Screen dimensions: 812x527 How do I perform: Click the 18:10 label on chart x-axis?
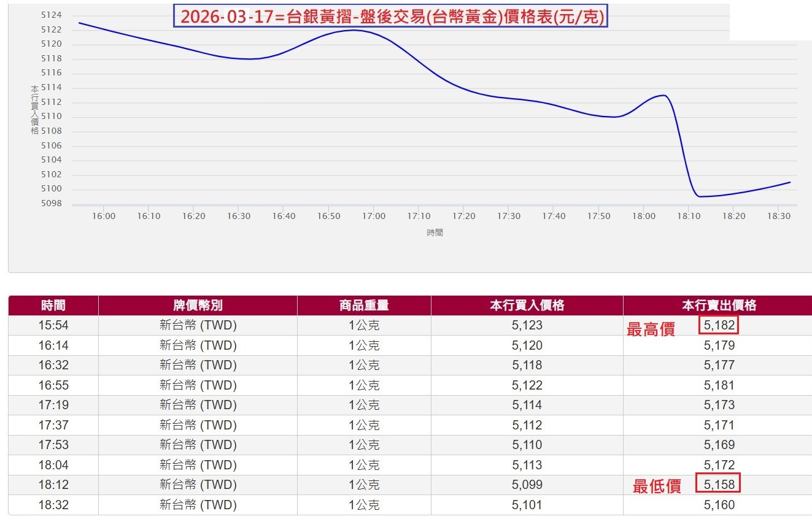689,216
